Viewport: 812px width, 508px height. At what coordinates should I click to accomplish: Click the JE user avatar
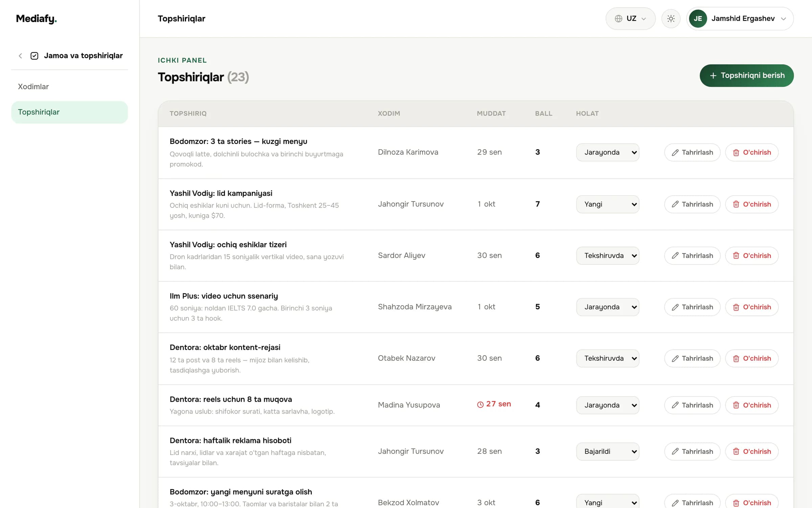coord(698,19)
